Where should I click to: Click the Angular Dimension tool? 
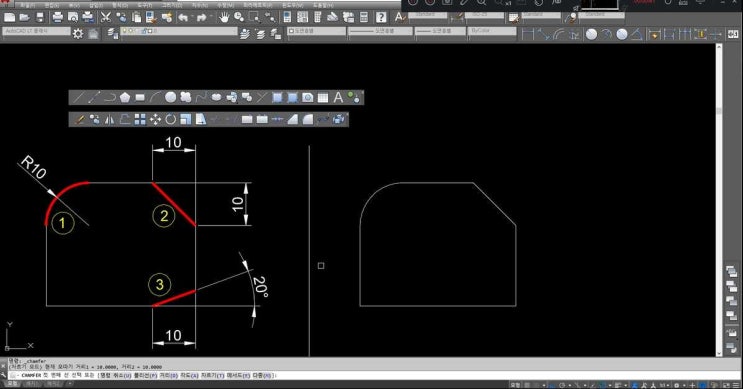[x=637, y=34]
